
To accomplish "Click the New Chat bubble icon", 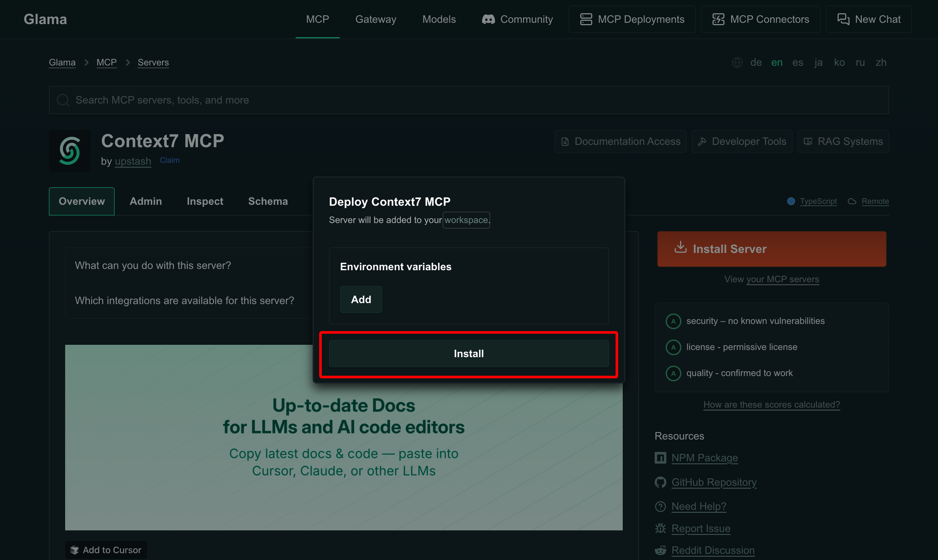I will click(843, 19).
